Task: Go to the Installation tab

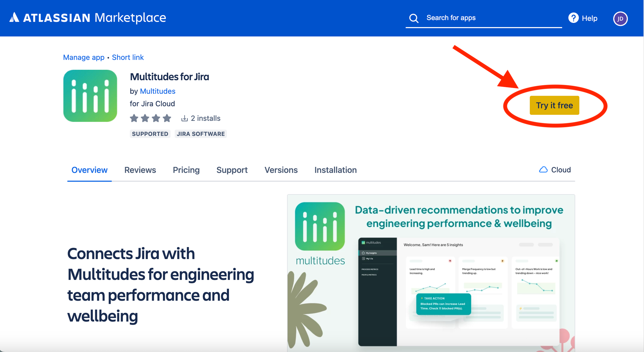Action: 335,170
